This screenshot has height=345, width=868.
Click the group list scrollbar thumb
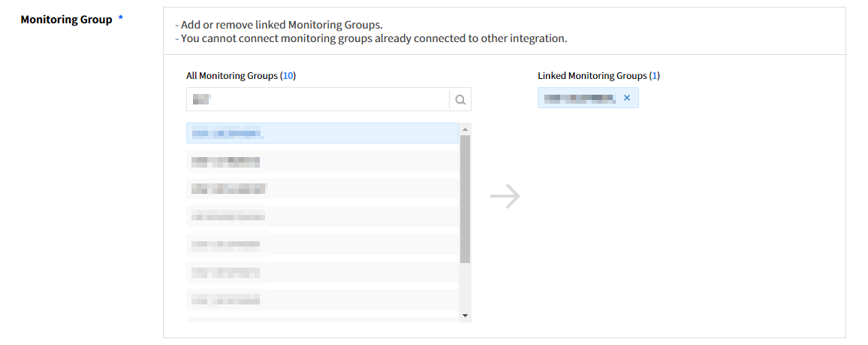click(465, 199)
